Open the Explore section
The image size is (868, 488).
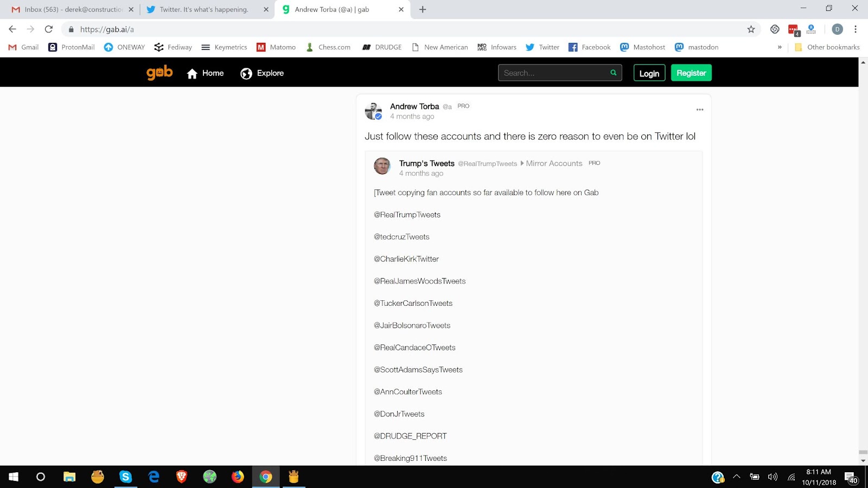click(x=262, y=73)
